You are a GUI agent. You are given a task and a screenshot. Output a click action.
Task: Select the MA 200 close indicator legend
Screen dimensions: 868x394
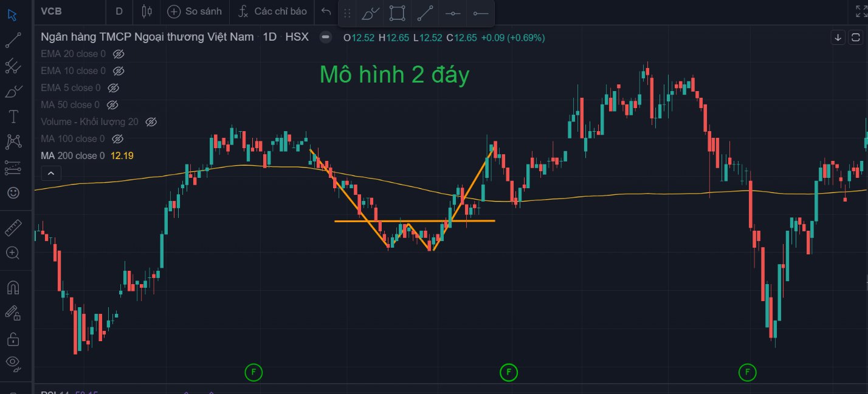point(73,156)
